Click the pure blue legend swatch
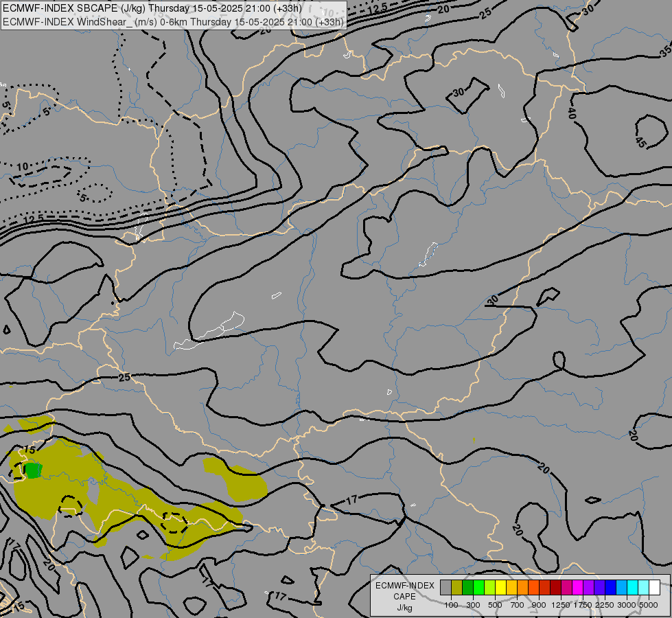 pyautogui.click(x=611, y=587)
